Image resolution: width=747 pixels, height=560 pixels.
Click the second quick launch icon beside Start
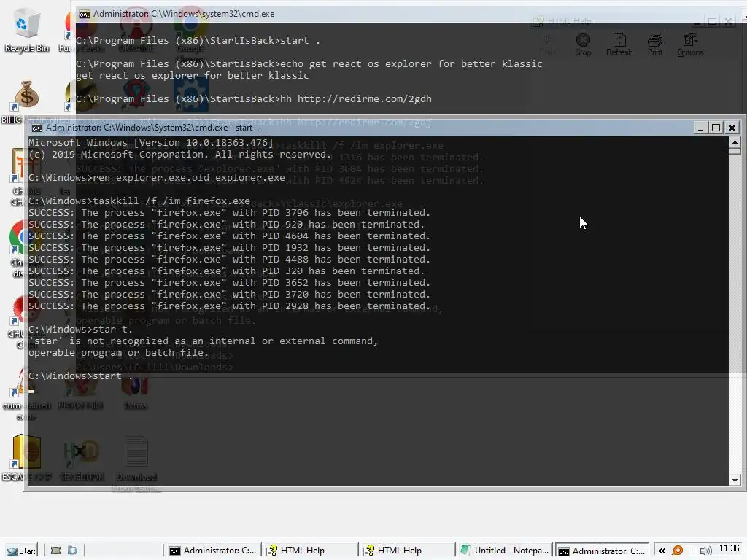tap(72, 551)
